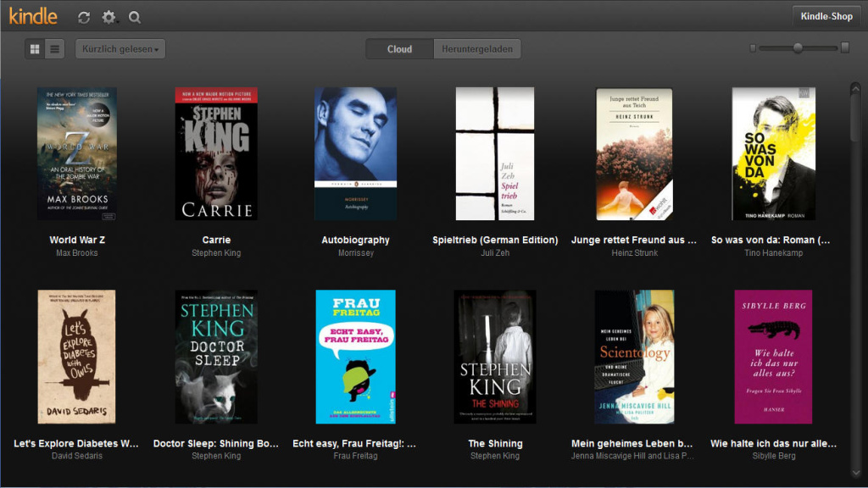
Task: Adjust the cover size slider knob
Action: point(798,48)
